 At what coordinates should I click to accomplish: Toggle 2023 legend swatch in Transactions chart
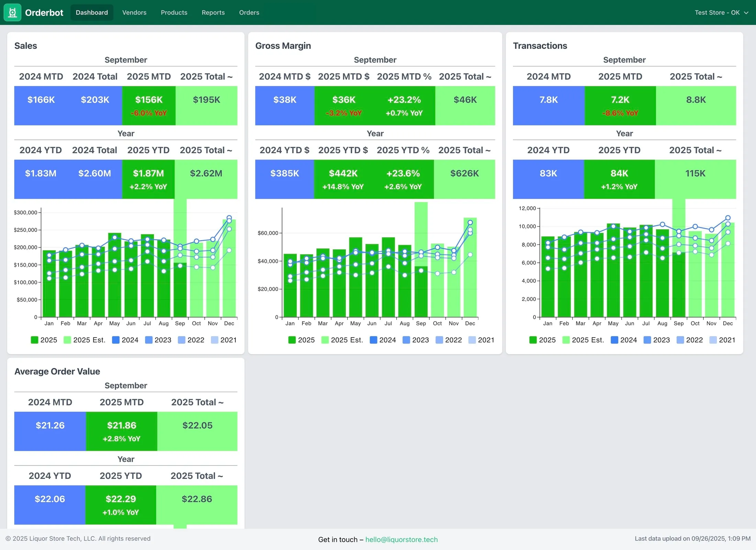pos(647,340)
